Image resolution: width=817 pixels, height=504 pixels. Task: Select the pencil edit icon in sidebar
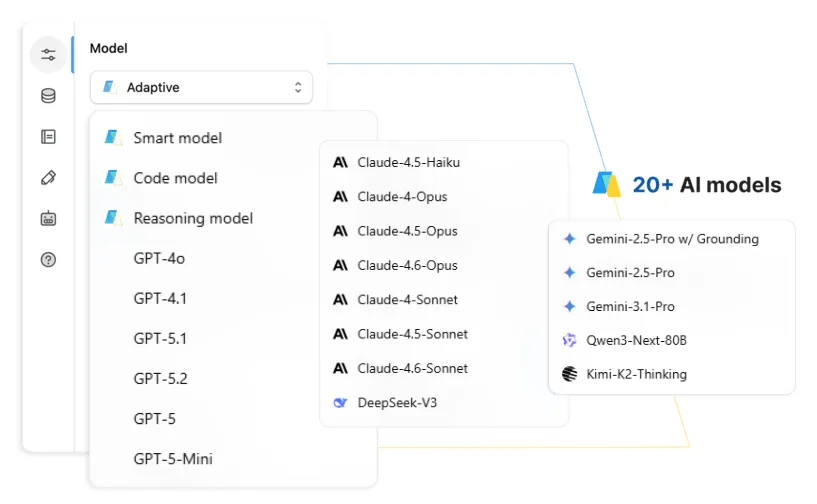pos(48,178)
